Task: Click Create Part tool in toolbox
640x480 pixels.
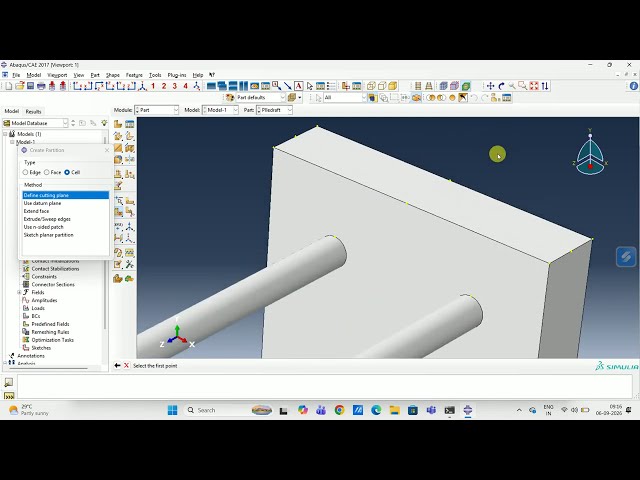Action: (118, 124)
